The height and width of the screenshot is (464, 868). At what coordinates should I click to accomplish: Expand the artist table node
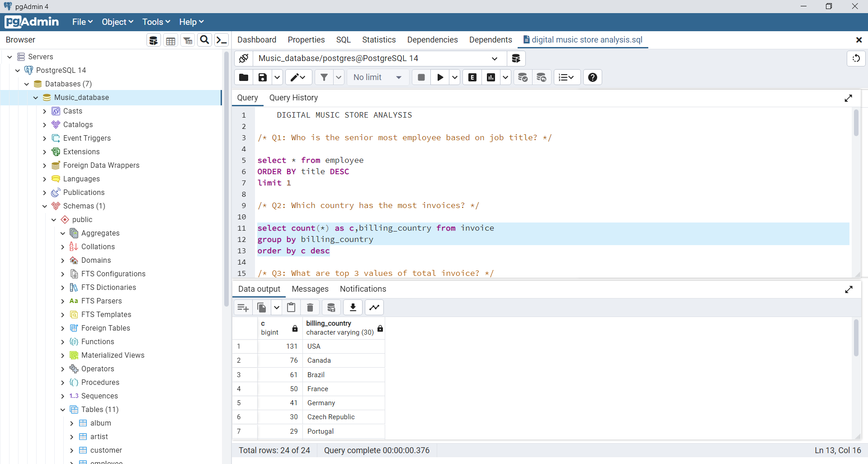71,436
